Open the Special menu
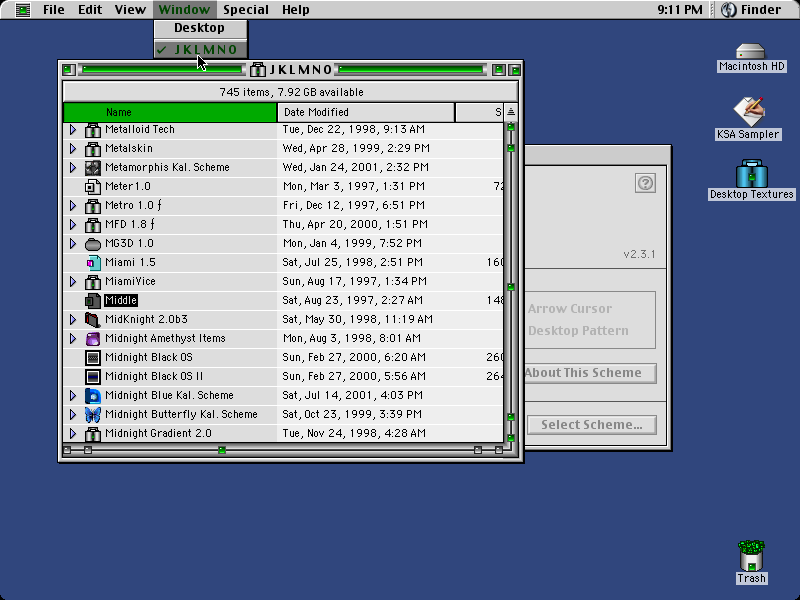The height and width of the screenshot is (600, 800). click(246, 10)
